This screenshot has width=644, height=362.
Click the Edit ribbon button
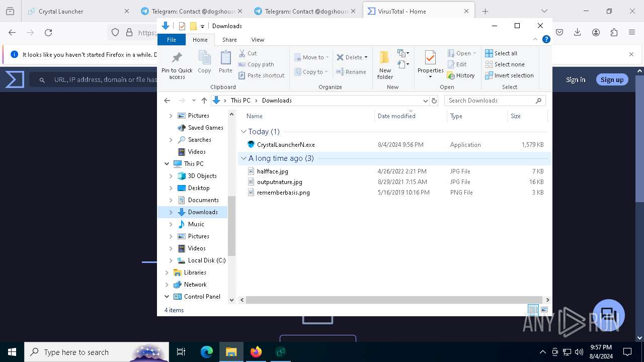[x=457, y=64]
